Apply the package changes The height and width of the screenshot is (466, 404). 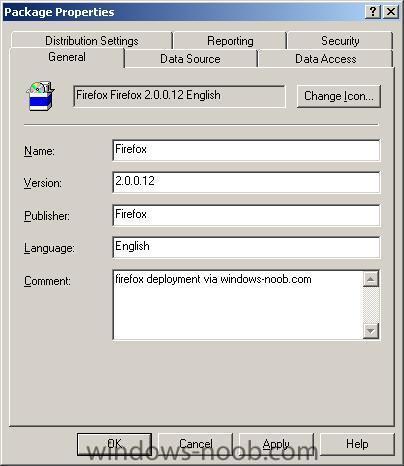(x=276, y=444)
